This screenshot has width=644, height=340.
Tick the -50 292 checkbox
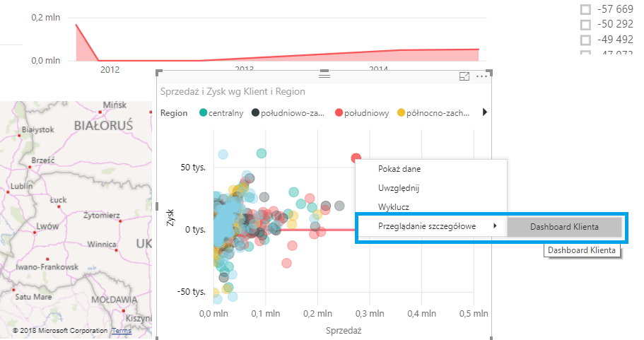coord(585,24)
